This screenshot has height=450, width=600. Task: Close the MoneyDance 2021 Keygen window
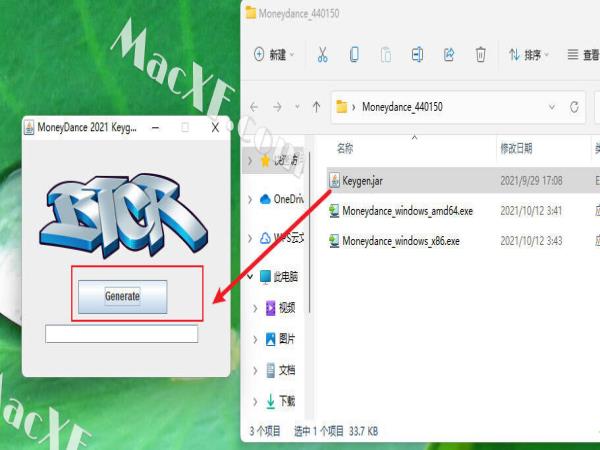215,127
